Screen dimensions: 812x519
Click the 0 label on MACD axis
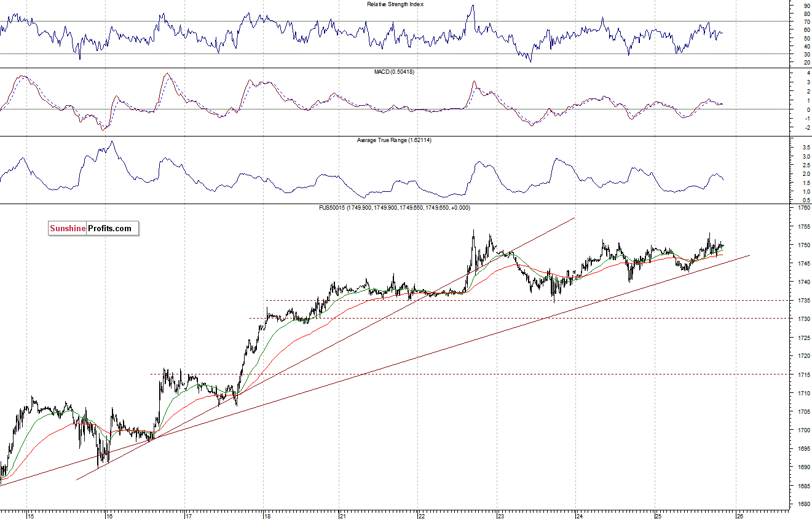click(x=808, y=109)
